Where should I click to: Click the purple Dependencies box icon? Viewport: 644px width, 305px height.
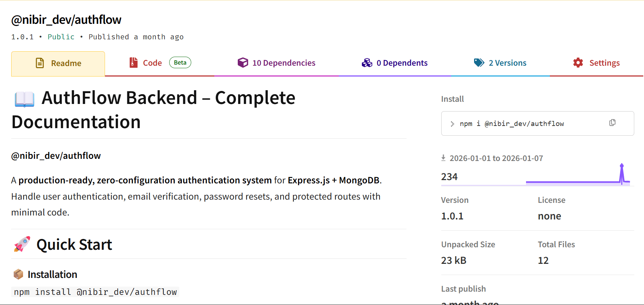click(243, 63)
